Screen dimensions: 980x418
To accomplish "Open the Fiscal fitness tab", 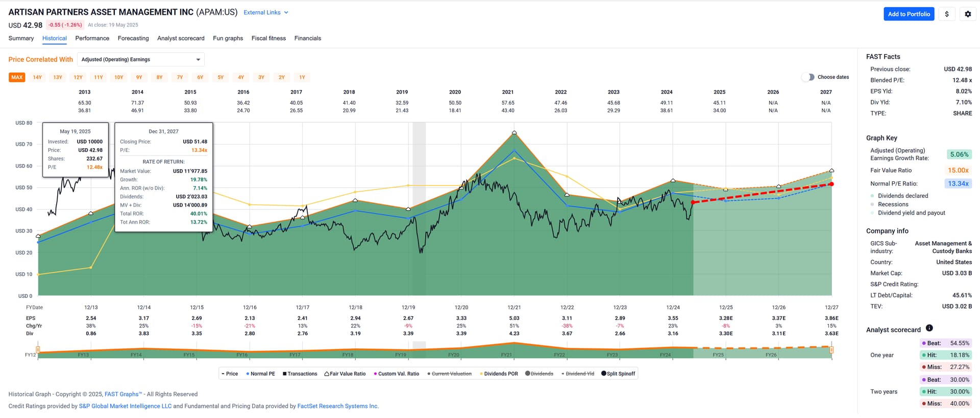I will click(268, 38).
